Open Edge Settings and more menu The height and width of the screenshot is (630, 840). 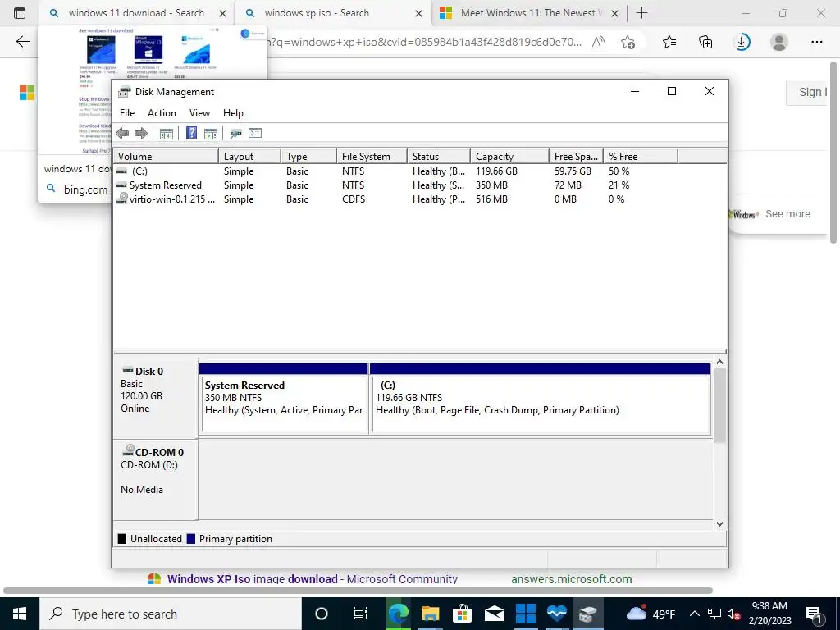click(816, 42)
